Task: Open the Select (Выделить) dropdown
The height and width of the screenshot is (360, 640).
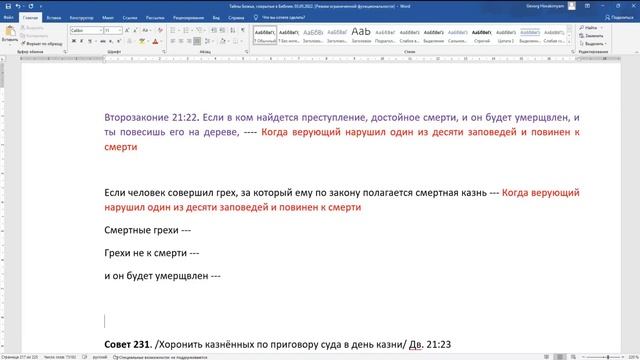Action: coord(593,44)
